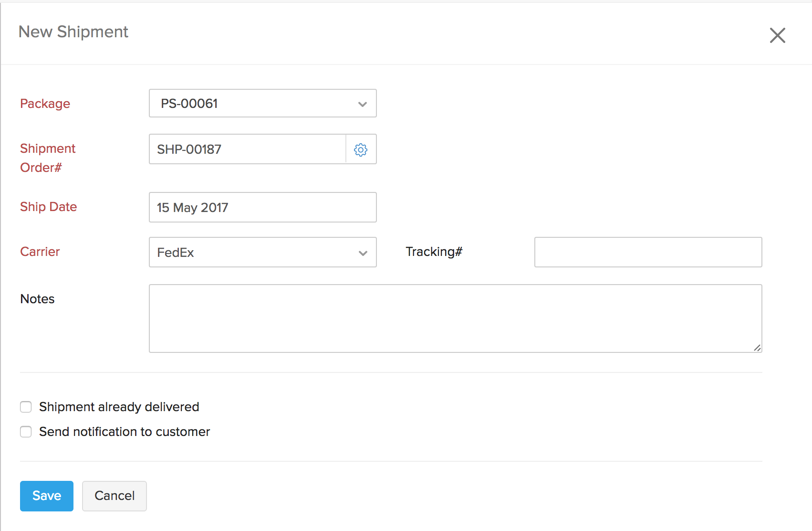Check the Shipment already delivered checkbox
The width and height of the screenshot is (812, 531).
26,407
